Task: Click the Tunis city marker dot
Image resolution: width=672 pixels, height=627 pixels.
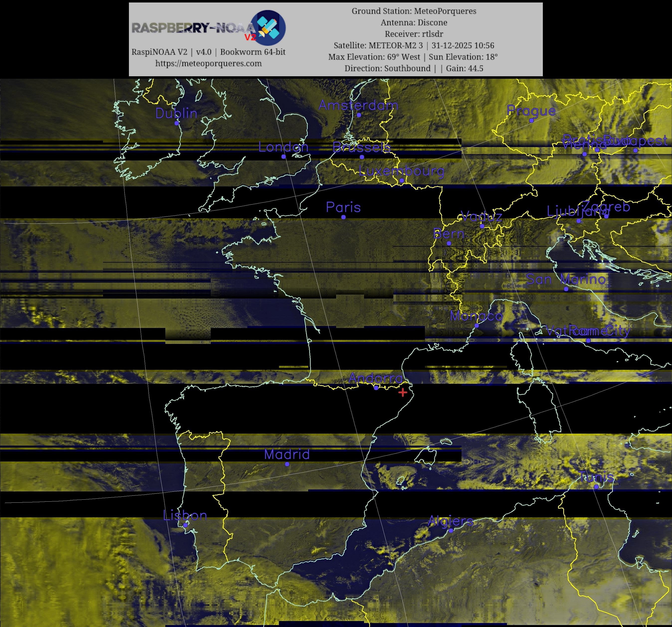Action: click(x=596, y=487)
